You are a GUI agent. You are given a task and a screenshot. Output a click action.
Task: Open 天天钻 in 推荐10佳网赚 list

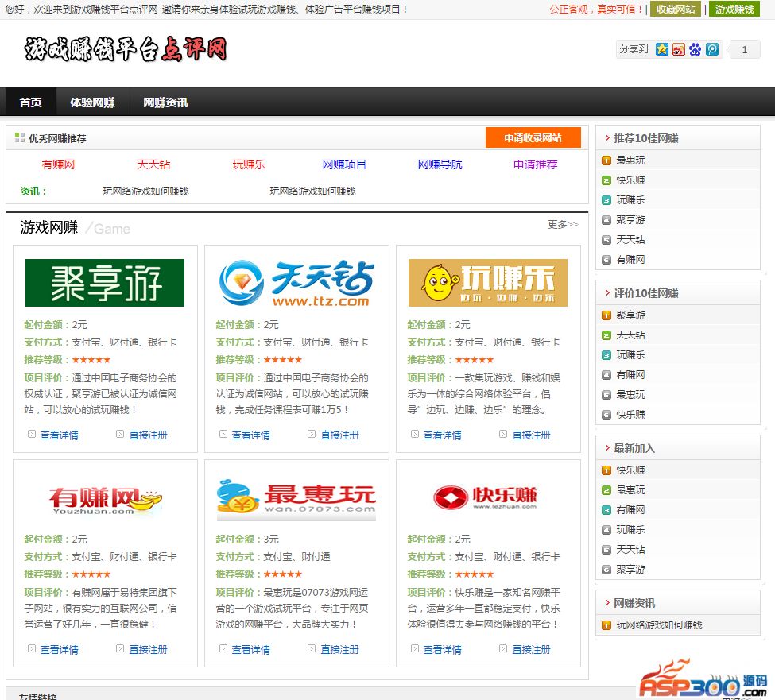point(630,240)
